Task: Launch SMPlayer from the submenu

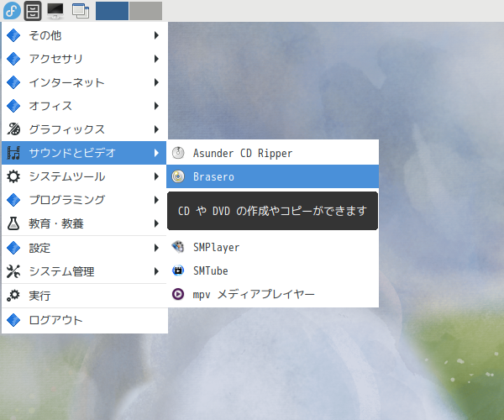Action: coord(272,247)
